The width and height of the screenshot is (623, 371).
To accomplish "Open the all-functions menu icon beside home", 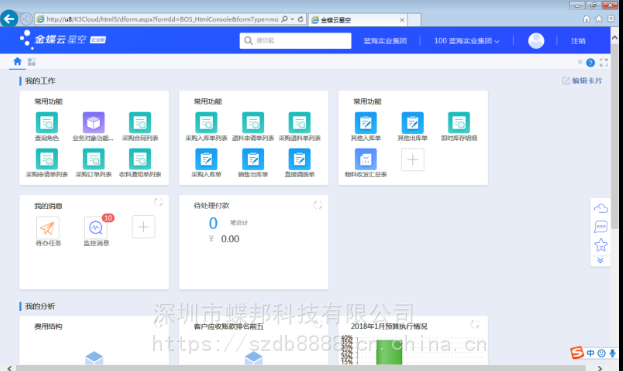I will 32,62.
